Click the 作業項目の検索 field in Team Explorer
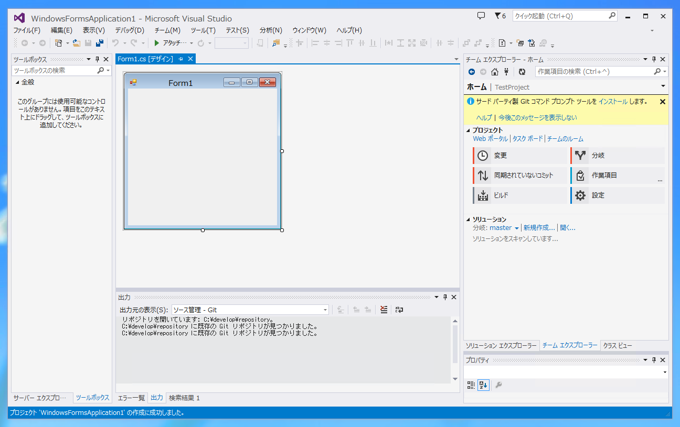This screenshot has width=680, height=427. point(601,72)
